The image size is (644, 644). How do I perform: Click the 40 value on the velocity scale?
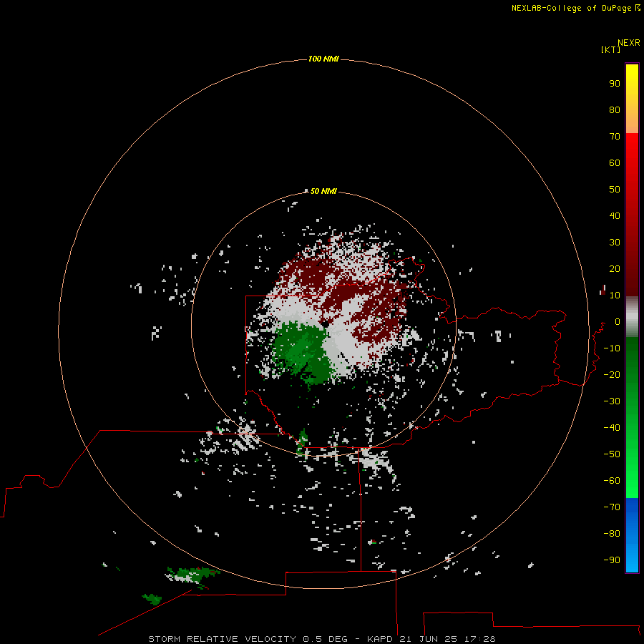(615, 215)
